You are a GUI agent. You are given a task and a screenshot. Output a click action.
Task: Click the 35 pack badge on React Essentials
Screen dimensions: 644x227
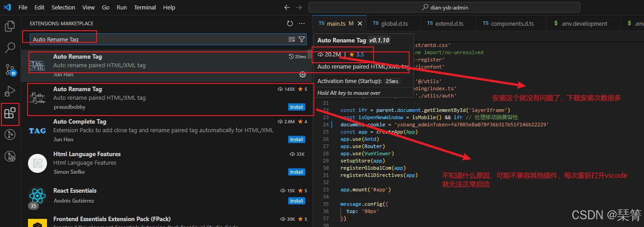33,206
